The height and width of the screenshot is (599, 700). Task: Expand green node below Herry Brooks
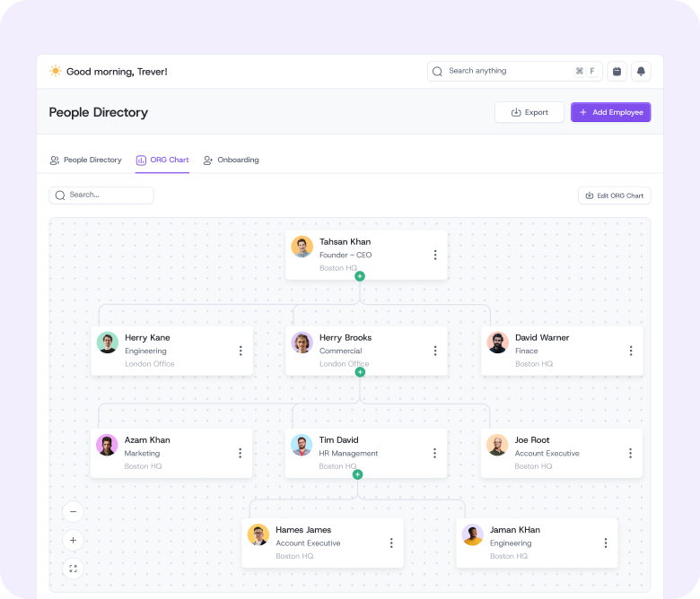(360, 372)
